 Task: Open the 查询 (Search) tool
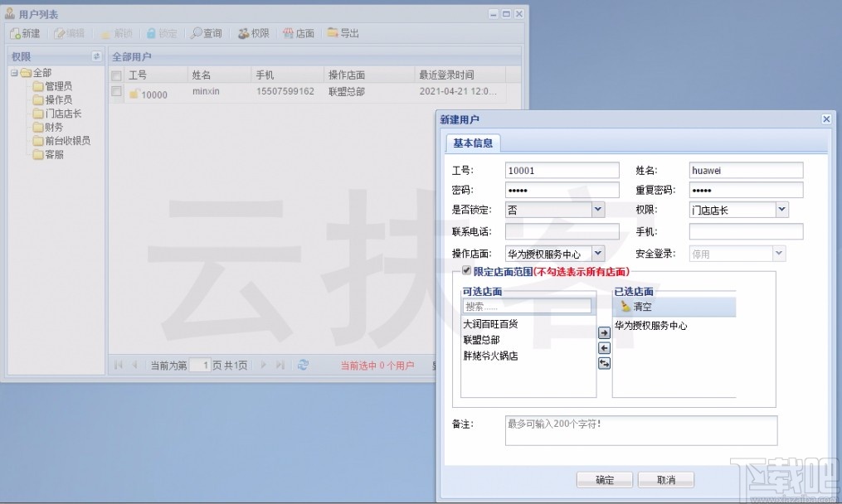tap(206, 33)
